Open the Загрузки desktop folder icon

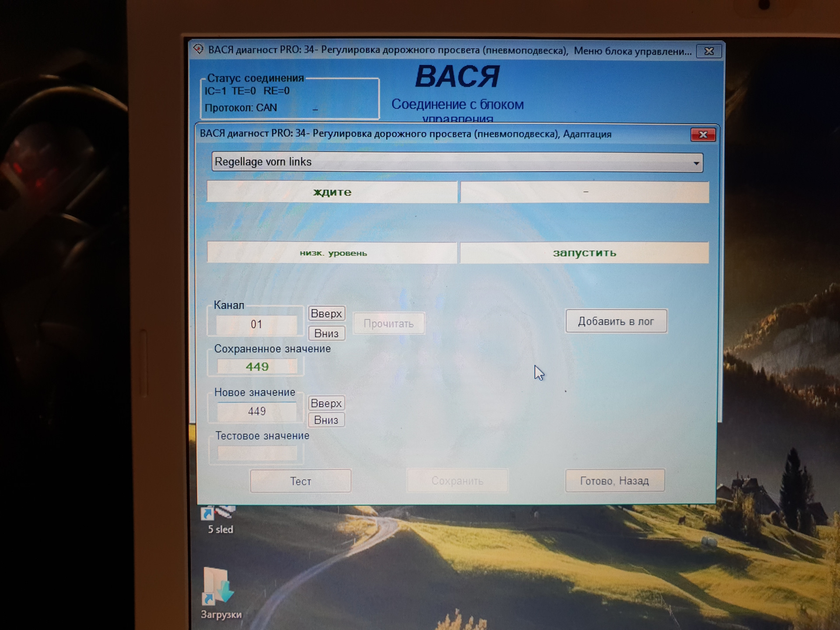221,593
